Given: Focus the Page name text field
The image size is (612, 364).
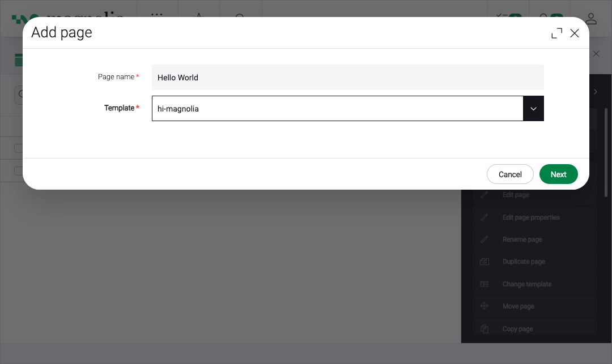Looking at the screenshot, I should click(x=347, y=78).
